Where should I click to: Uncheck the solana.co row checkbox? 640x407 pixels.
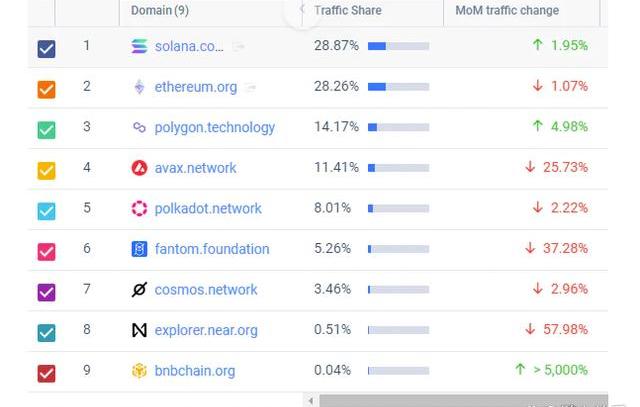46,48
